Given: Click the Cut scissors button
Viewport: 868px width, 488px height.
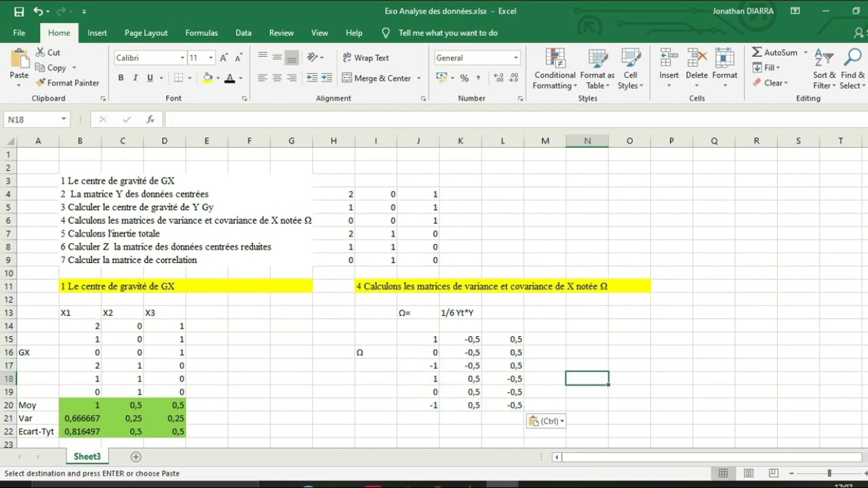Looking at the screenshot, I should pos(48,52).
